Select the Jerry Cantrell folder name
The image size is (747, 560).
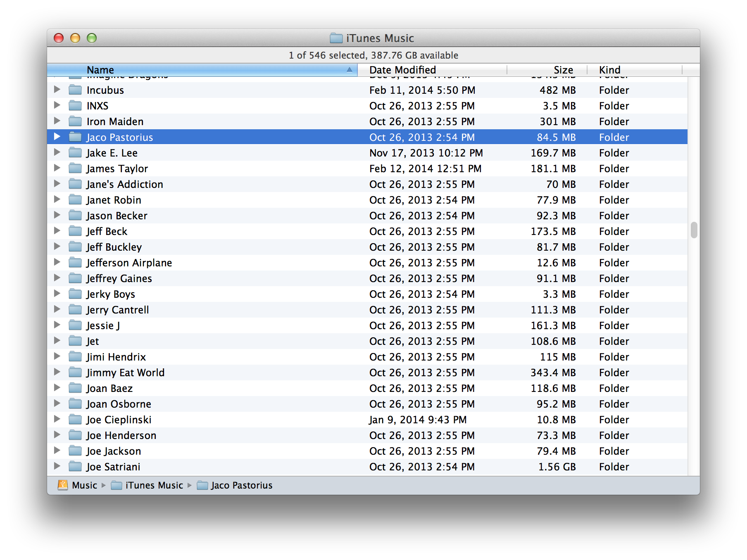(x=118, y=310)
